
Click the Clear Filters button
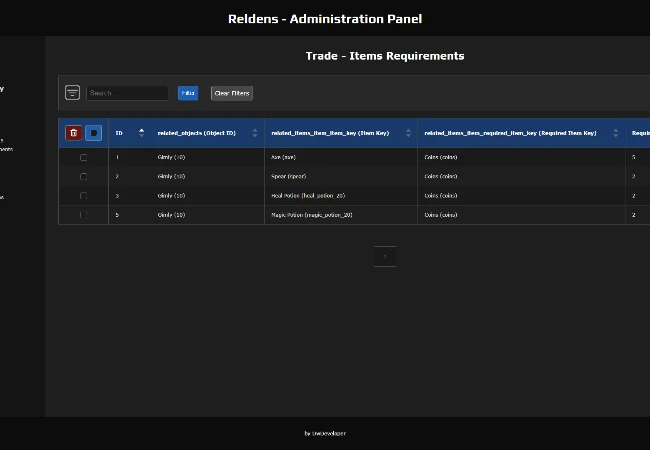[x=232, y=93]
